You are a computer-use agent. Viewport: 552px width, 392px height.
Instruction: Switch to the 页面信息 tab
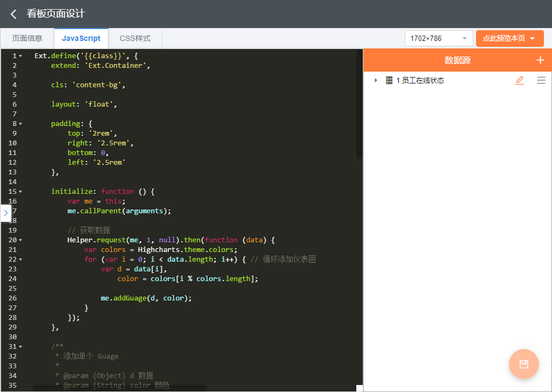27,38
